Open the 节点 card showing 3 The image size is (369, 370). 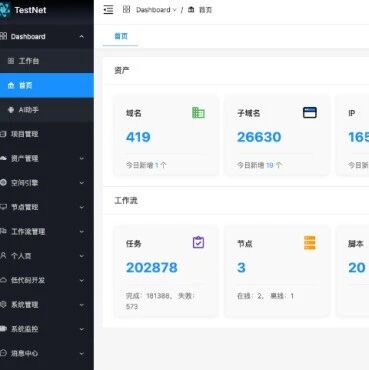point(277,271)
